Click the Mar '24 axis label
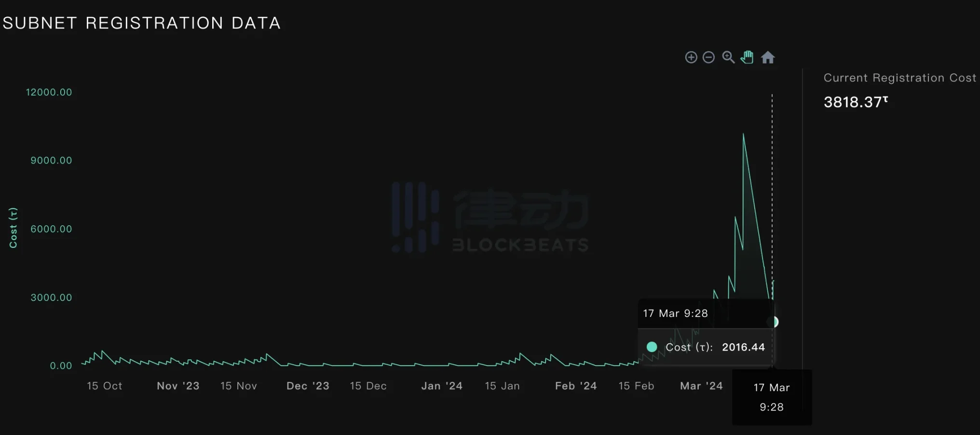Screen dimensions: 980x435 tap(701, 386)
